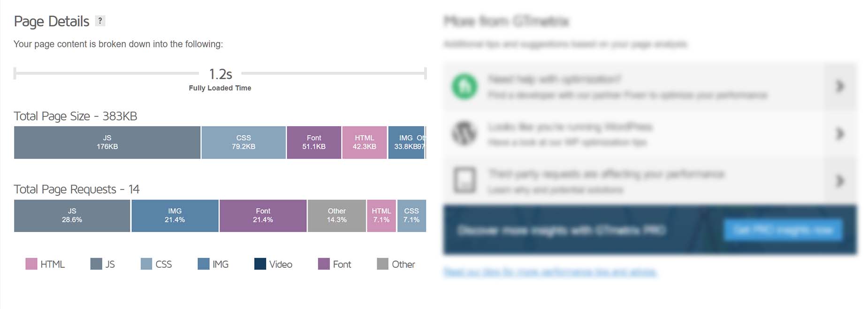Click the JS legend color swatch
Viewport: 868px width, 309px height.
96,264
